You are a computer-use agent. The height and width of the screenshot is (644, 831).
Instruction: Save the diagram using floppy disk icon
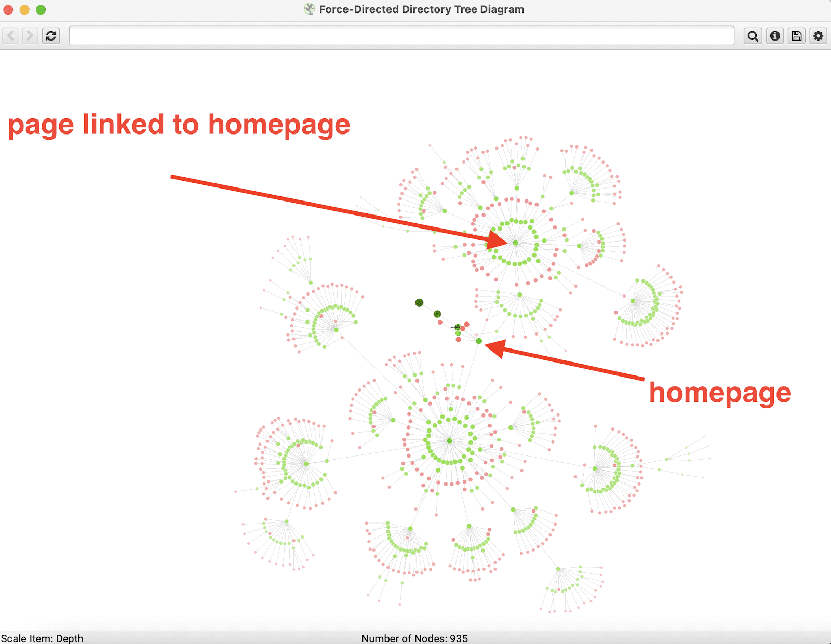point(797,36)
